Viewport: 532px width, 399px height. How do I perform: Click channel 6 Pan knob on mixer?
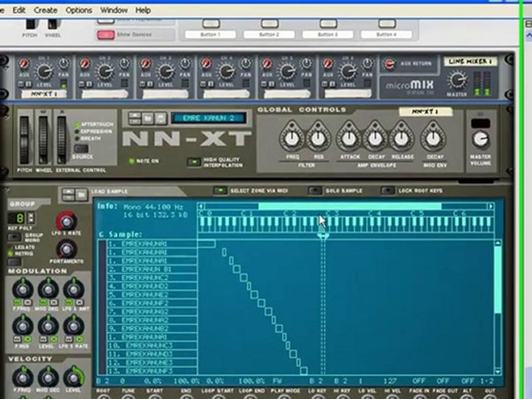(x=367, y=63)
